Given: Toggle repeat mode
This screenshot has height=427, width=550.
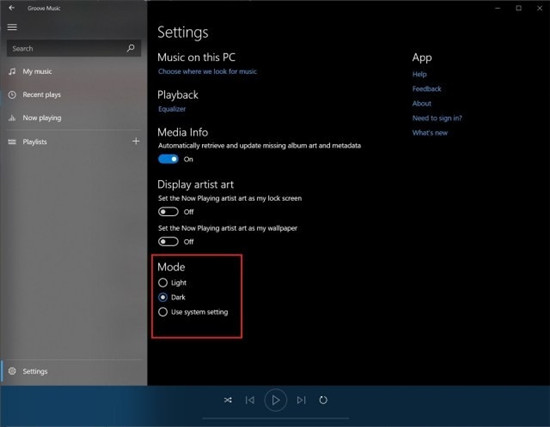Looking at the screenshot, I should point(323,400).
